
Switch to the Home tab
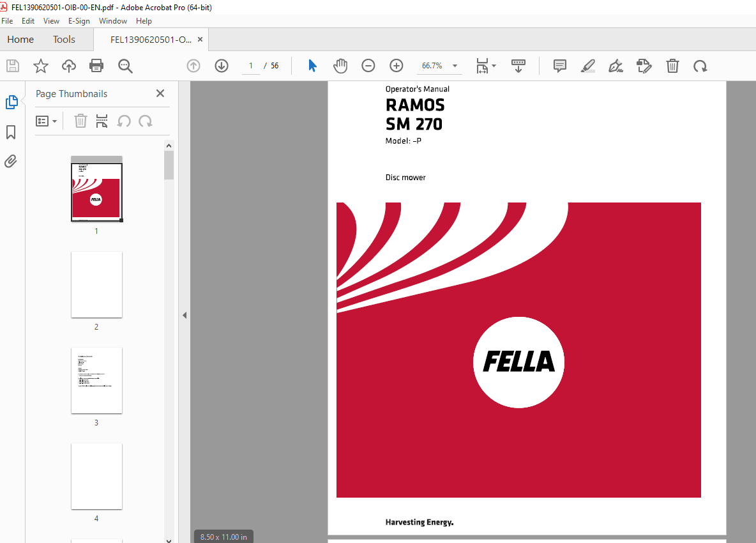click(x=20, y=39)
